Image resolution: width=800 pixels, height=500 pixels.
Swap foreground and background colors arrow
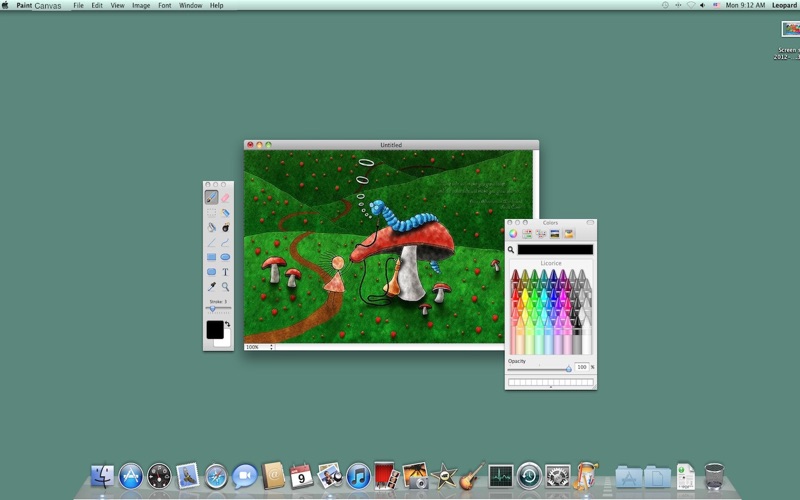tap(228, 324)
